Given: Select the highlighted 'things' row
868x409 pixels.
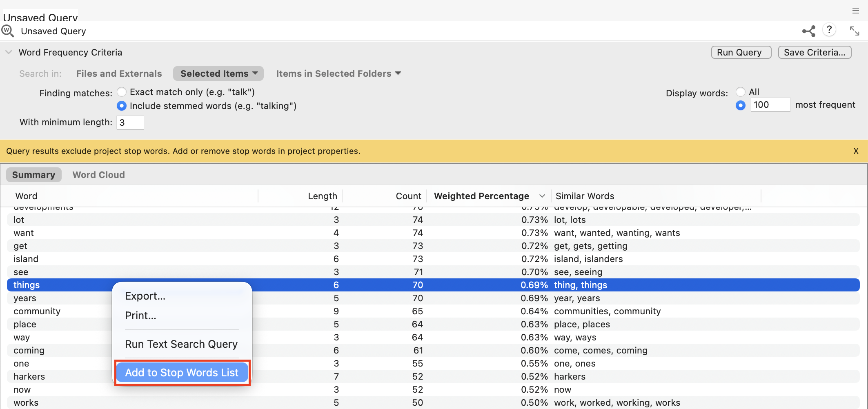Looking at the screenshot, I should point(433,285).
